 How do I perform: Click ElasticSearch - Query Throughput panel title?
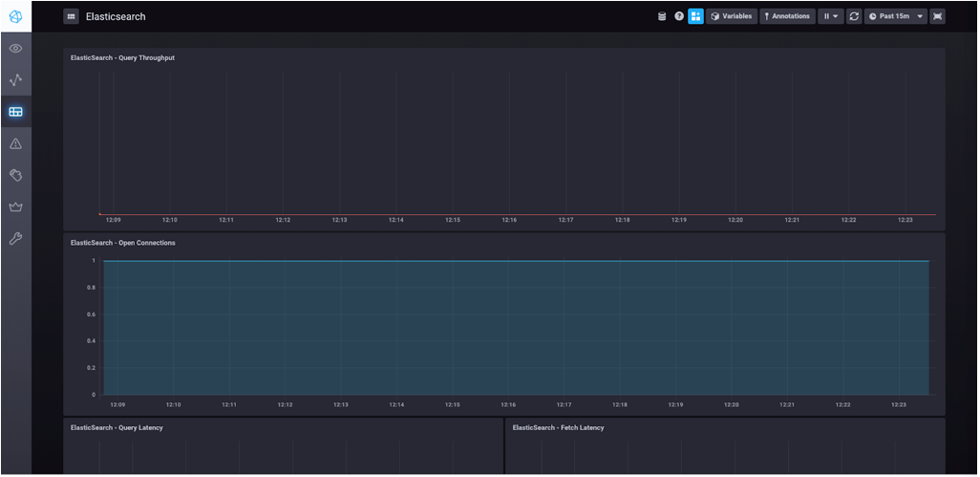[122, 57]
